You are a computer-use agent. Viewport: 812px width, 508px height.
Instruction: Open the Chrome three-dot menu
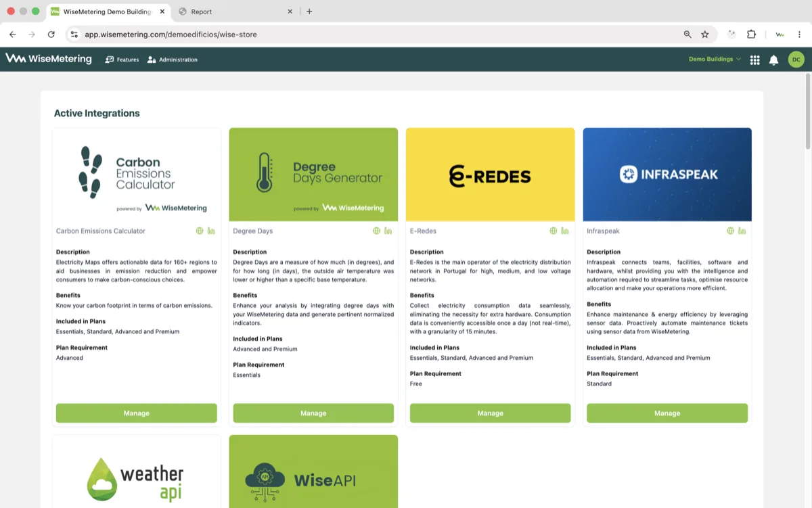click(x=799, y=34)
